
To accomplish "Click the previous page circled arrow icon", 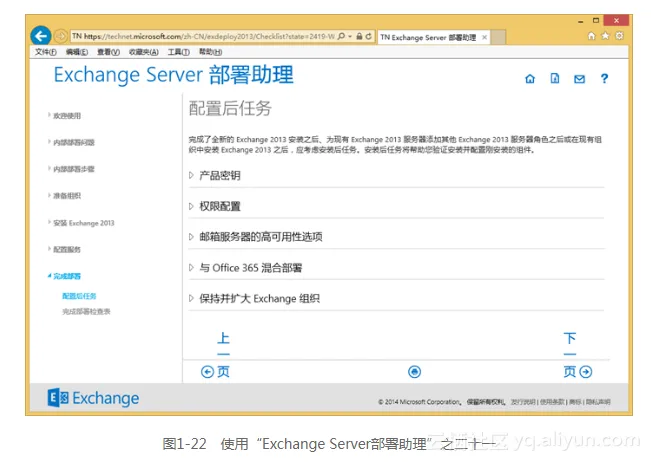I will [208, 372].
